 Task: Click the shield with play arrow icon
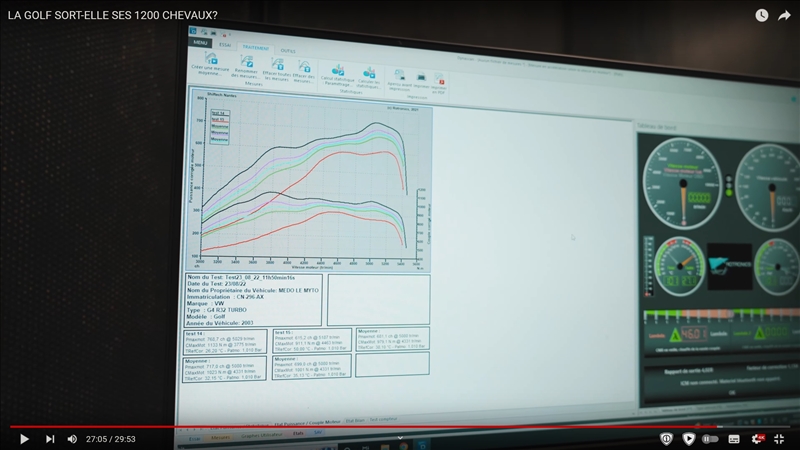click(688, 439)
